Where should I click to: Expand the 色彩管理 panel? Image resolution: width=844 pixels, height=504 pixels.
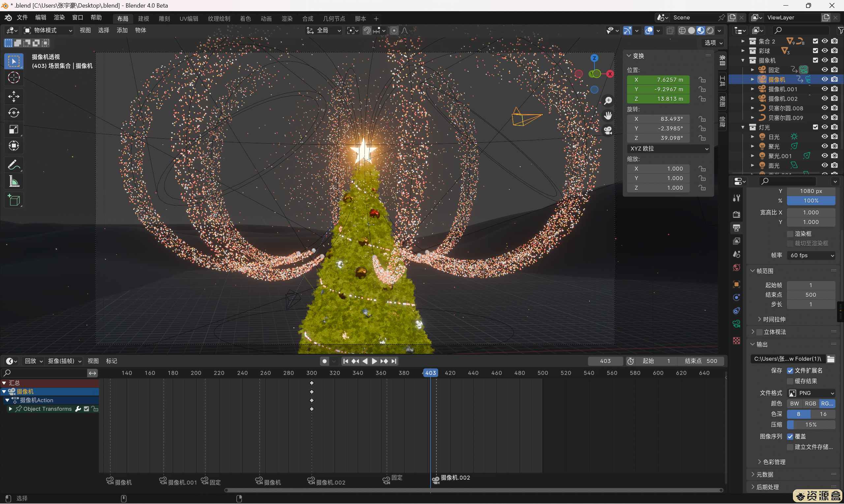[x=774, y=462]
